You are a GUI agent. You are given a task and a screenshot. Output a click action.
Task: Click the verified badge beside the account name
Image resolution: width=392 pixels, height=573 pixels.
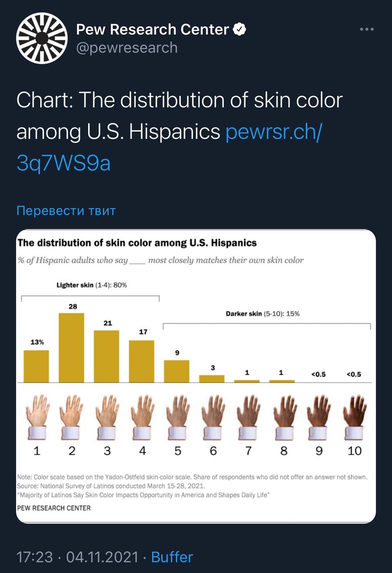(240, 30)
